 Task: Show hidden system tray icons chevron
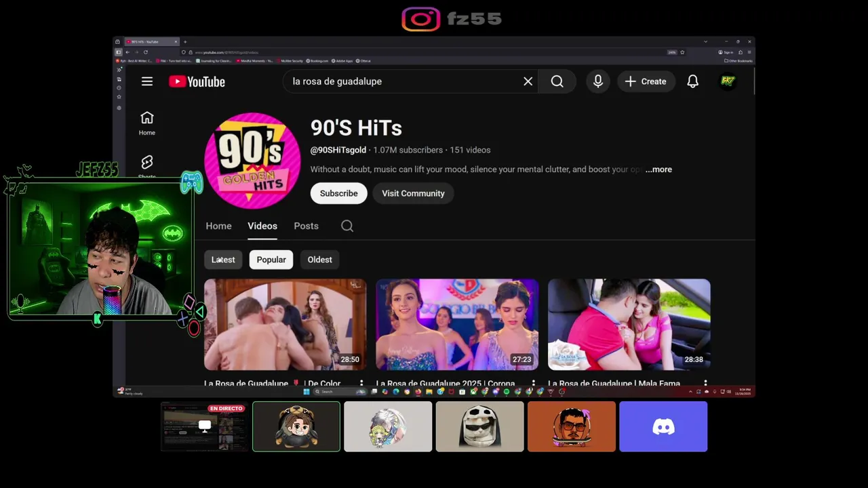pyautogui.click(x=691, y=392)
